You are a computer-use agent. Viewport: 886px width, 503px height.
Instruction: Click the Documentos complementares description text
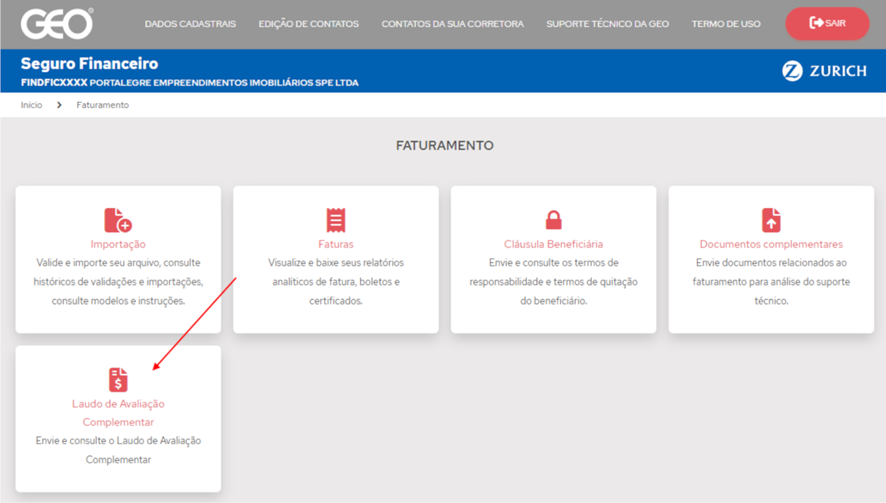click(771, 281)
